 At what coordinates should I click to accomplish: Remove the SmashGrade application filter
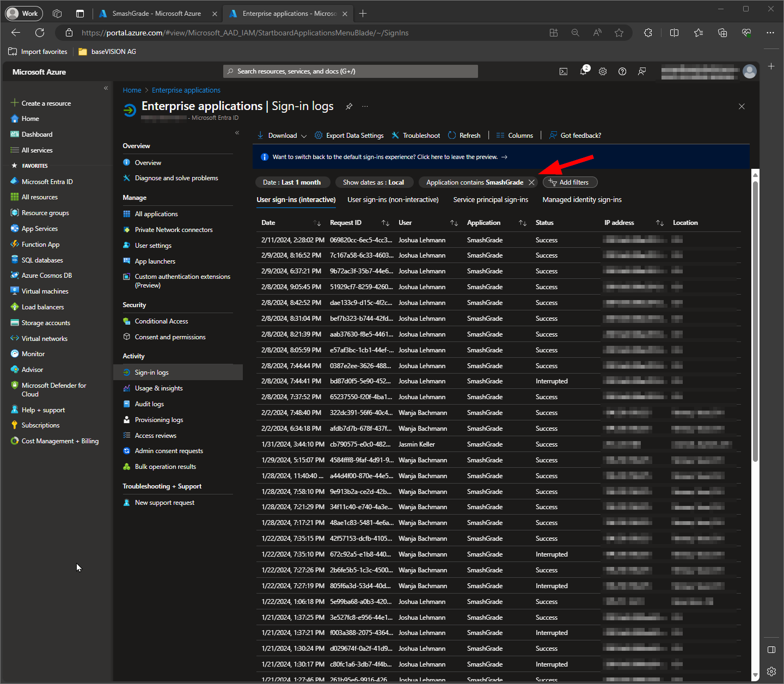[531, 182]
